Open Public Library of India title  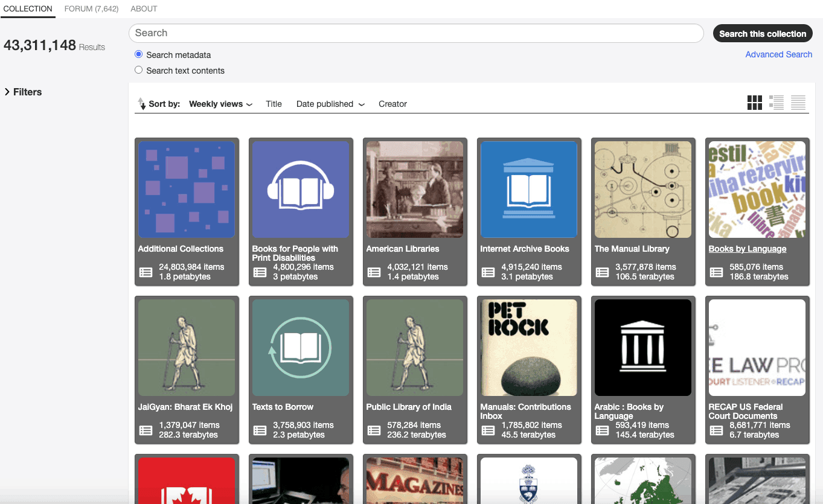(x=409, y=407)
